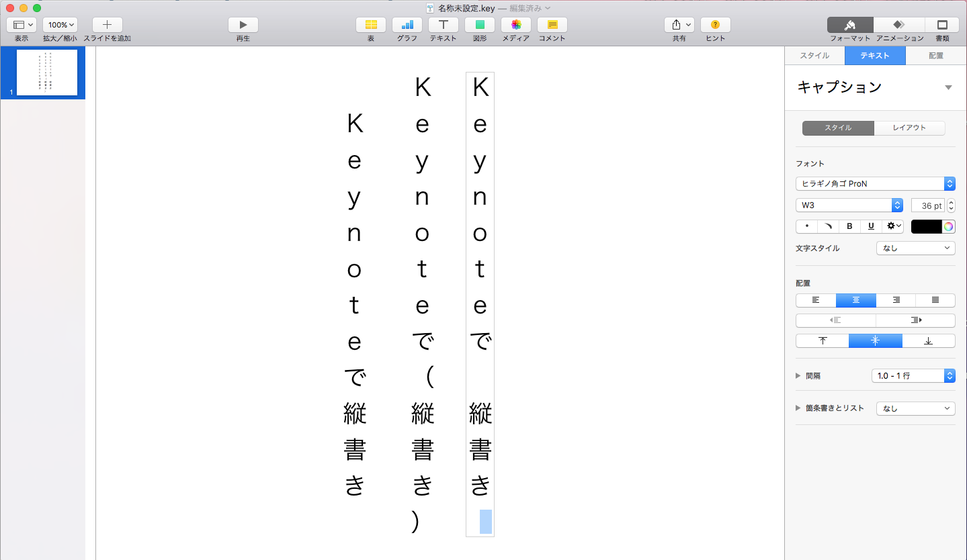The width and height of the screenshot is (967, 560).
Task: Open the 共有 share button
Action: click(679, 25)
